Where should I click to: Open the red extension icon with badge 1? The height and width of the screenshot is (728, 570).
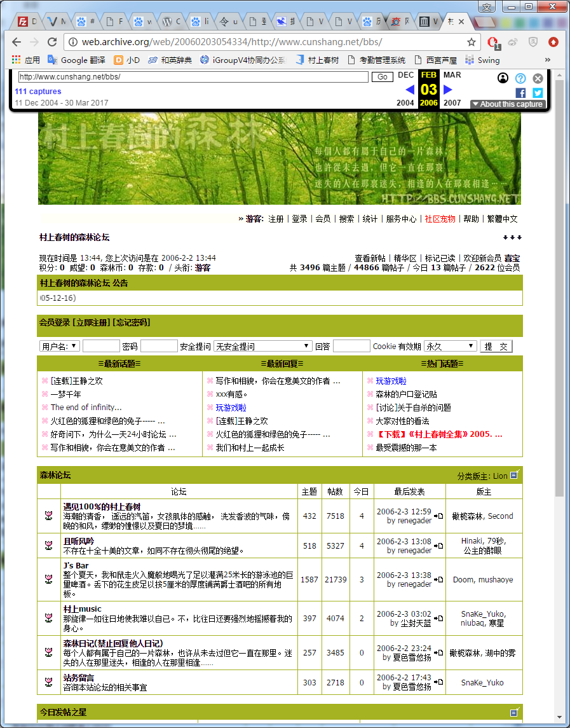click(x=493, y=42)
